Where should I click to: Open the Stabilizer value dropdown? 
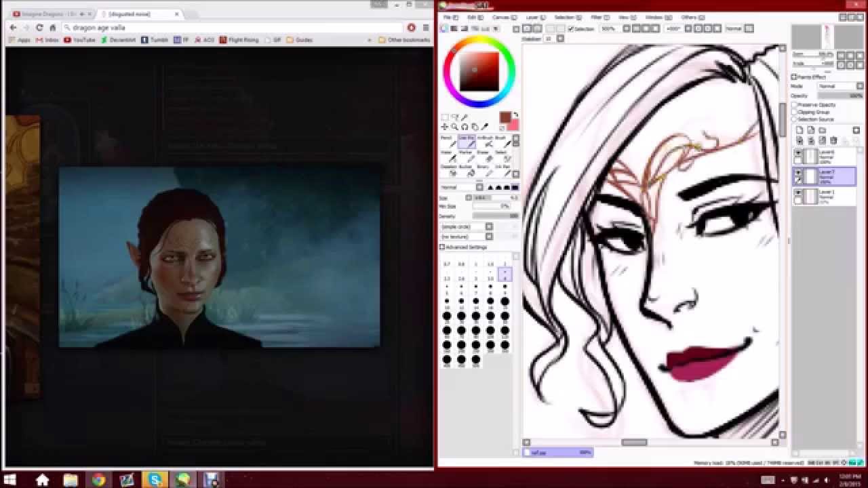pos(560,39)
